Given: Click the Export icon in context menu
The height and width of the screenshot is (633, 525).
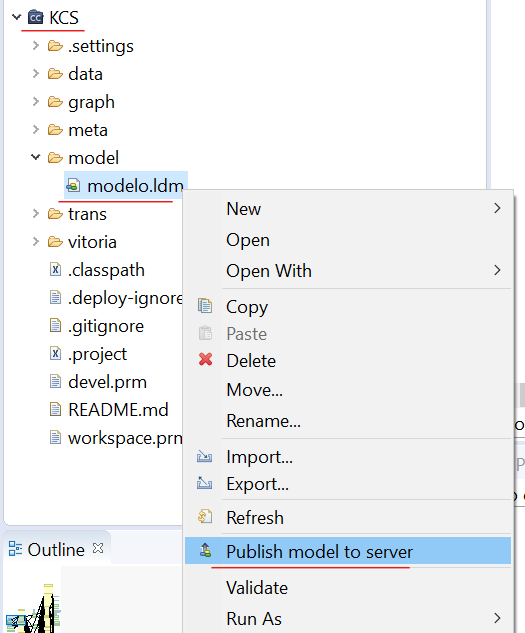Looking at the screenshot, I should 204,483.
